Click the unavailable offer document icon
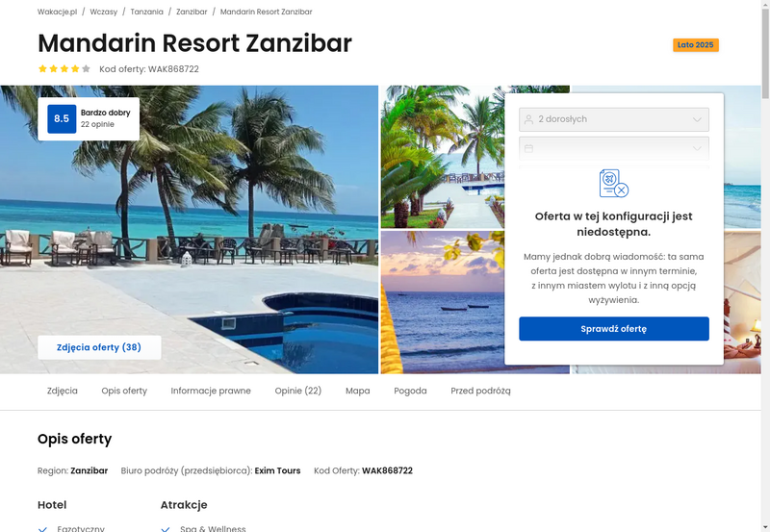 (x=614, y=183)
